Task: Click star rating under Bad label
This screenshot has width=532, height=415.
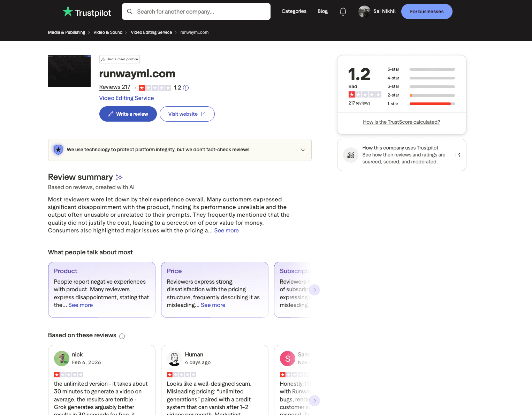Action: click(x=365, y=94)
